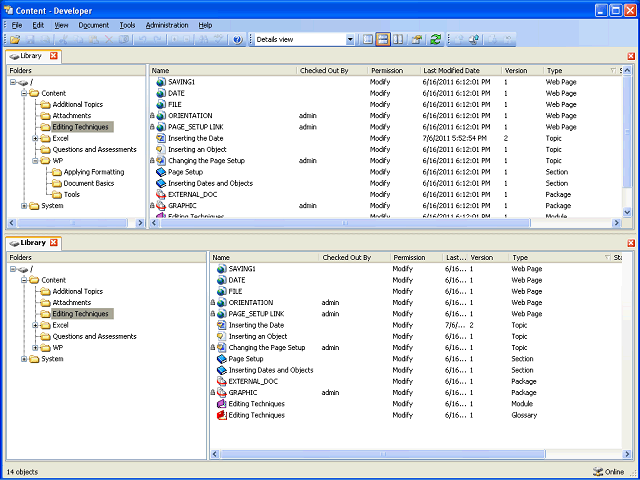The image size is (640, 480).
Task: Open the Details view dropdown
Action: [x=350, y=40]
